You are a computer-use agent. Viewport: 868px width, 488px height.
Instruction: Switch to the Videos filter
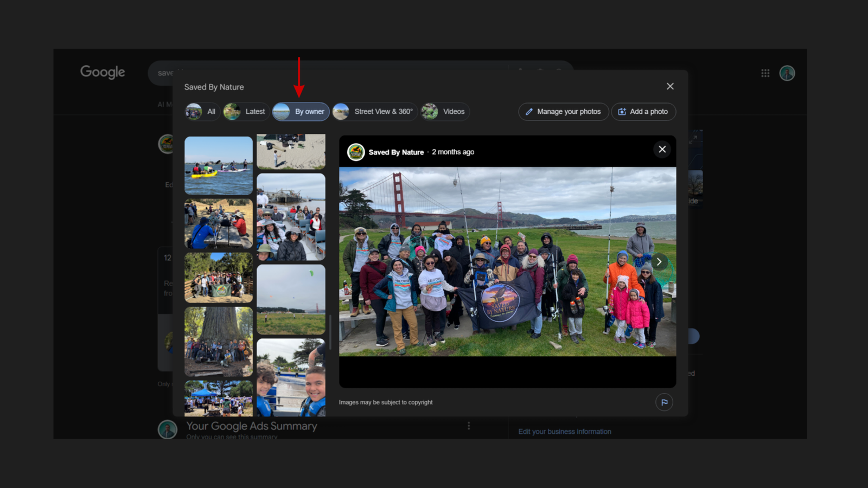point(445,112)
